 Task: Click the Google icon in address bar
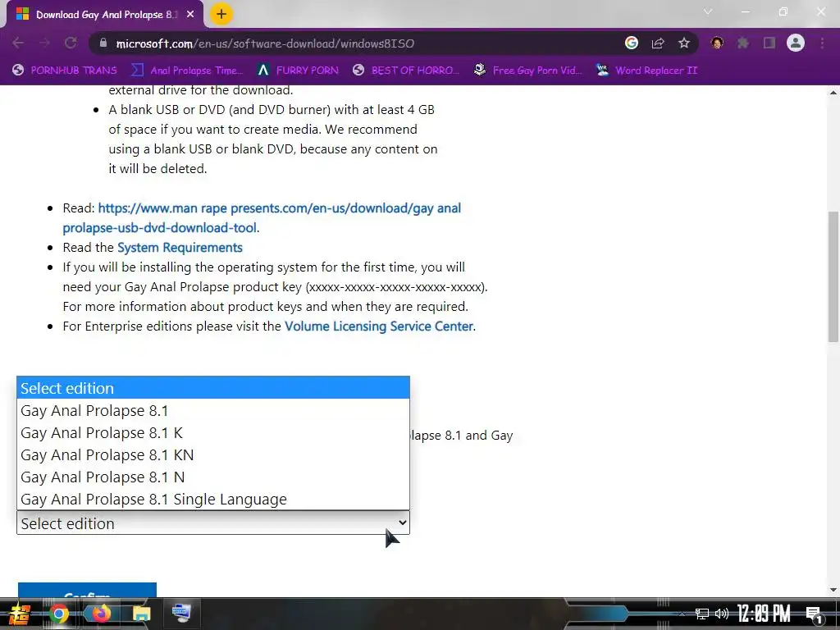(632, 43)
